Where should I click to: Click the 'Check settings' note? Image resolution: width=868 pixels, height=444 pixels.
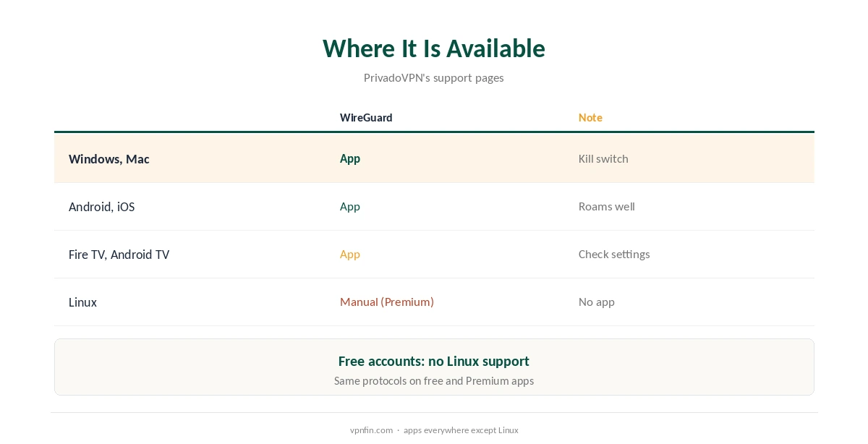[x=614, y=254]
